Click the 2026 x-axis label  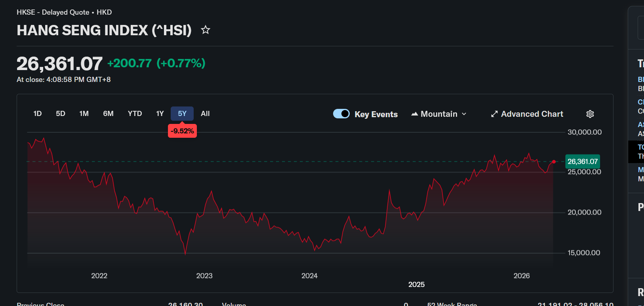tap(522, 276)
